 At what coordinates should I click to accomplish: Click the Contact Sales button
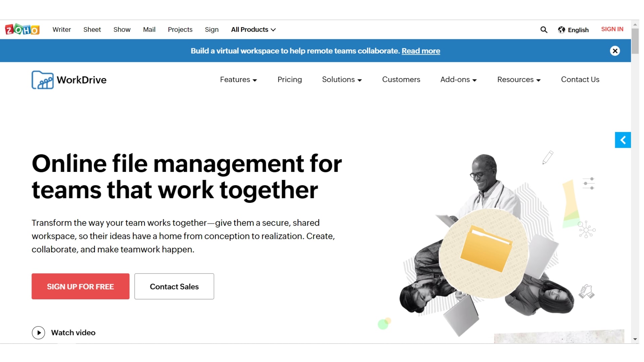(174, 287)
